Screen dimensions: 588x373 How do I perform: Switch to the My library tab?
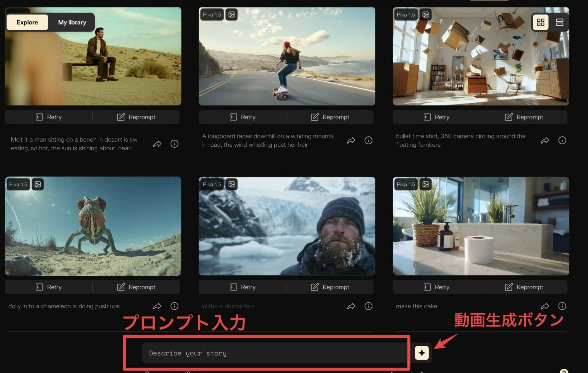click(x=72, y=22)
